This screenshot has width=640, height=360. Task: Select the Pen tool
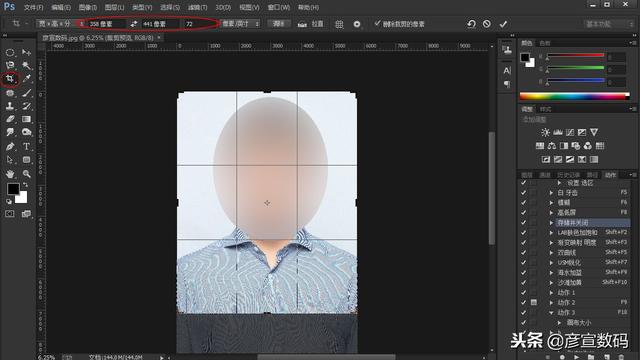point(10,146)
